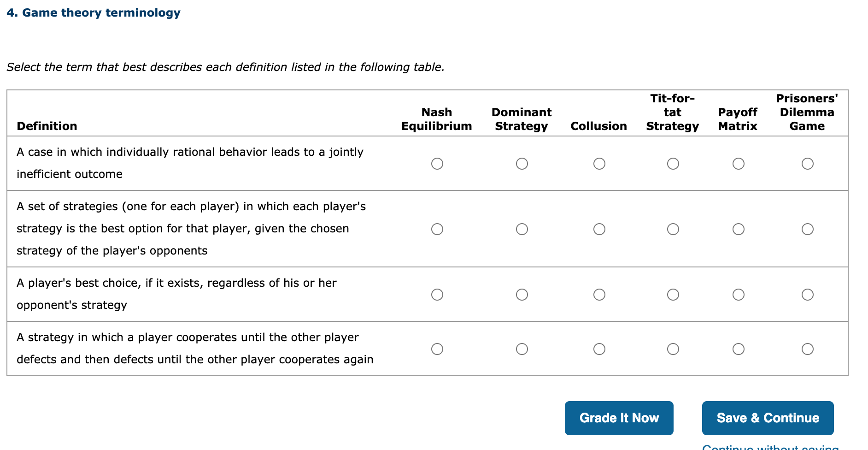Select Nash Equilibrium for jointly inefficient outcome row
This screenshot has height=450, width=868.
437,164
